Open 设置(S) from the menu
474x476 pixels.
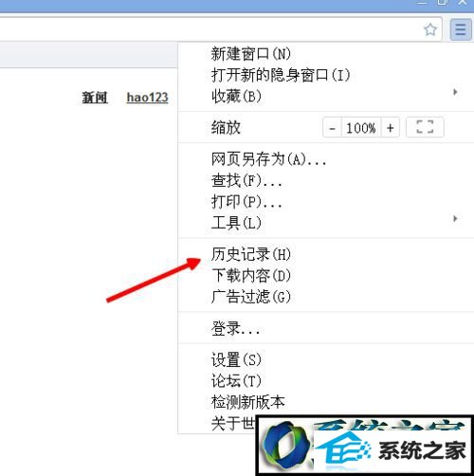[326, 359]
